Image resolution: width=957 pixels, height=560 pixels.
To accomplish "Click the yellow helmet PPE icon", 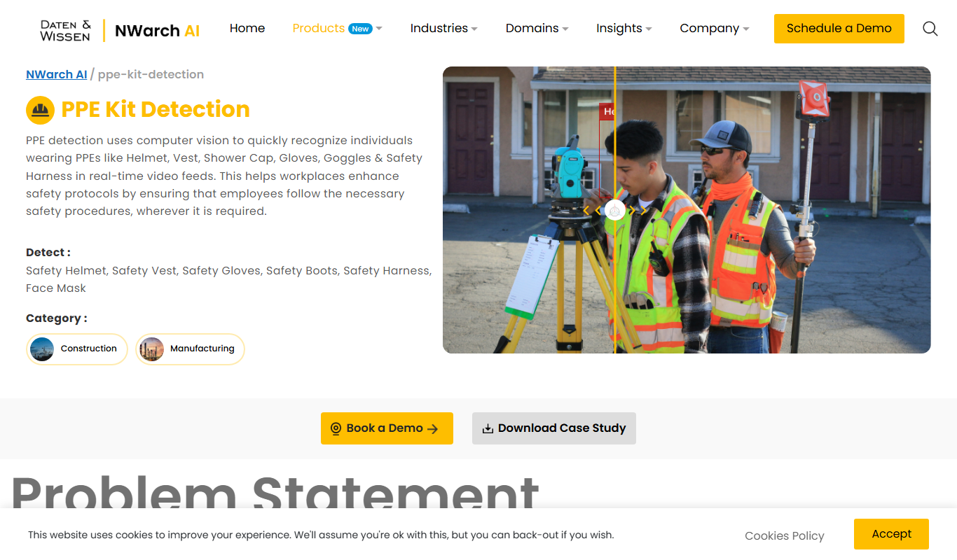I will [40, 110].
